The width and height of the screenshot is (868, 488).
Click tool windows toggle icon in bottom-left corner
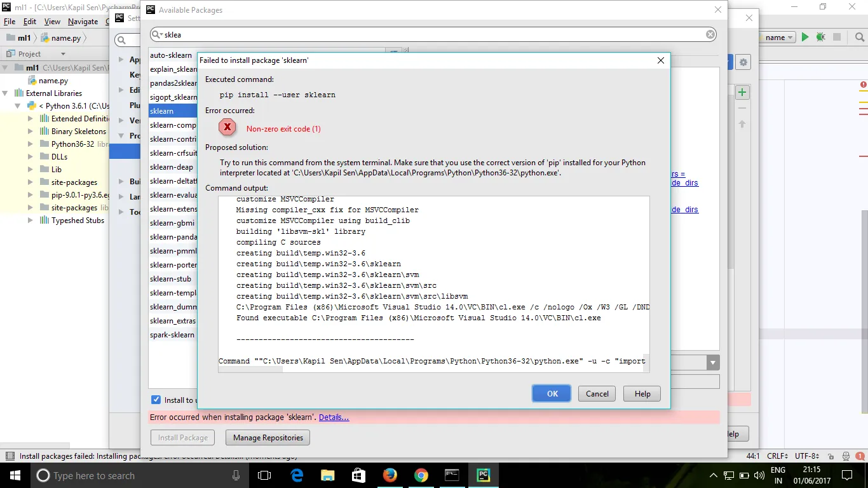click(10, 456)
